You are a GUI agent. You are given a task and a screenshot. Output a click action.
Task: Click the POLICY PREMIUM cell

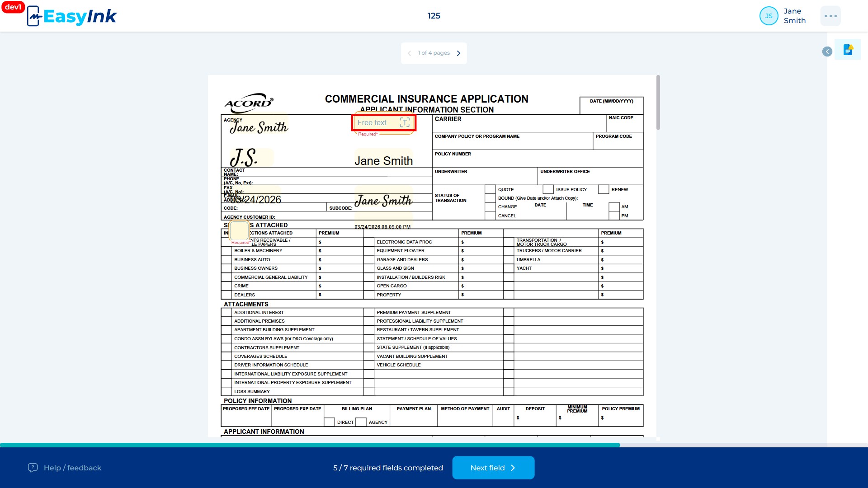click(x=621, y=415)
